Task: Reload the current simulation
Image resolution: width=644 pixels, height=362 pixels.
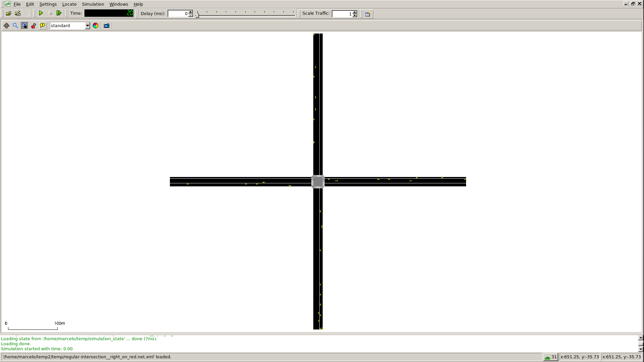Action: (27, 13)
